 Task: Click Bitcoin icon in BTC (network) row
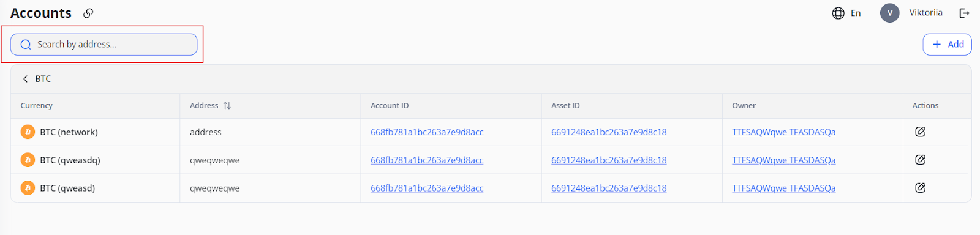(28, 132)
